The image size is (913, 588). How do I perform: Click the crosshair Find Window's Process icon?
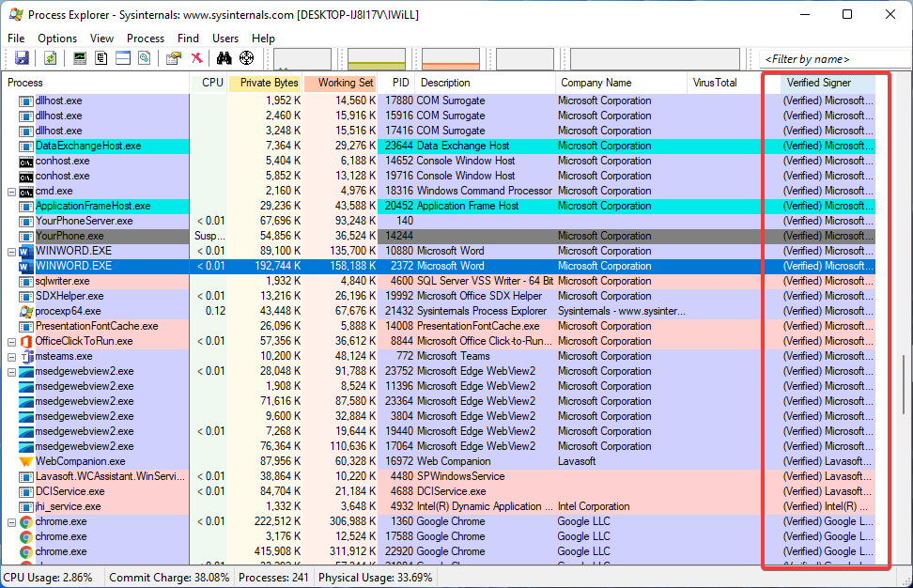point(247,58)
